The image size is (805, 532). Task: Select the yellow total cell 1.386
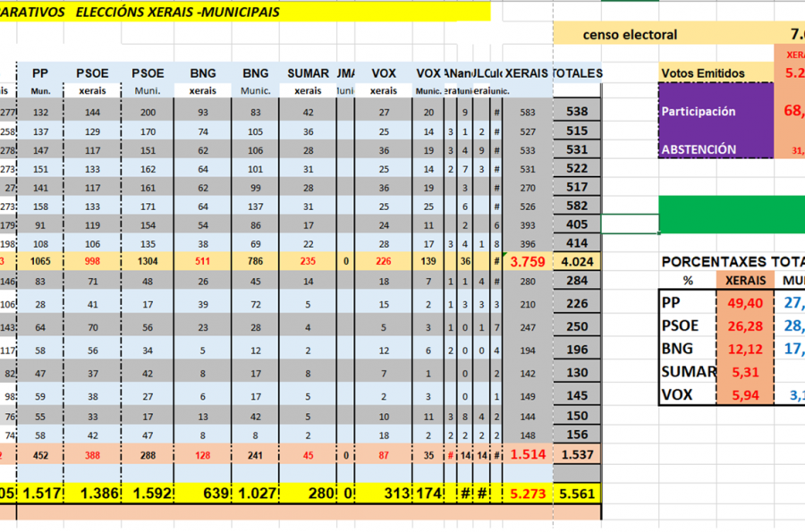pyautogui.click(x=93, y=494)
